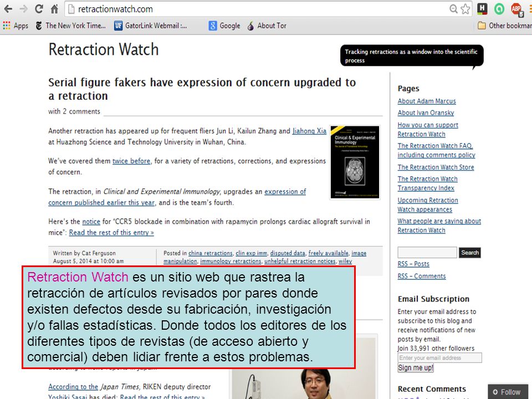This screenshot has height=399, width=532.
Task: Open the retraction 'notice' link
Action: click(91, 222)
